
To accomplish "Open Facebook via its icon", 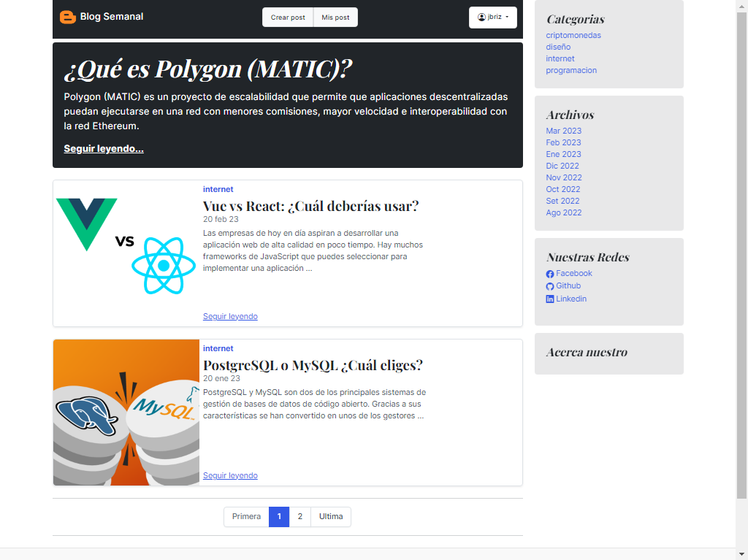I will 549,274.
